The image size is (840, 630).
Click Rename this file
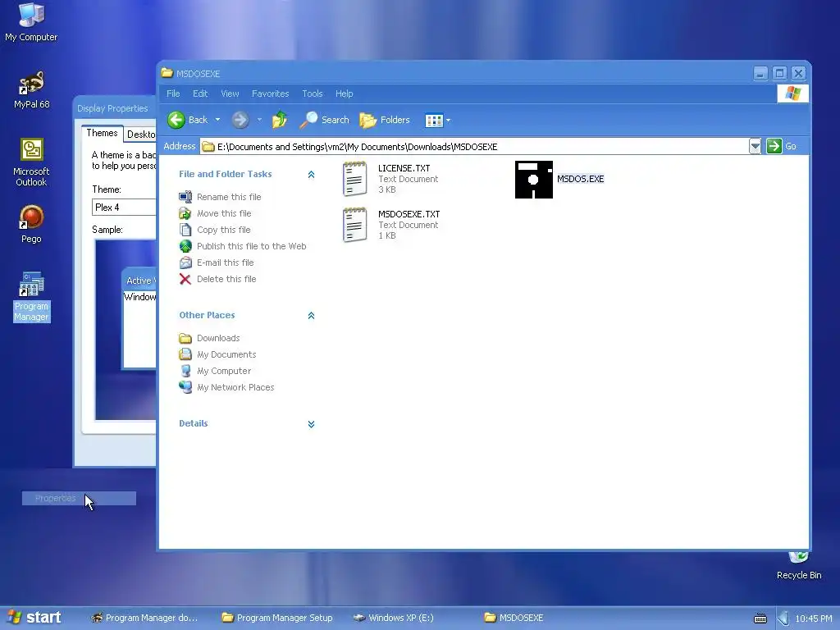pyautogui.click(x=229, y=197)
